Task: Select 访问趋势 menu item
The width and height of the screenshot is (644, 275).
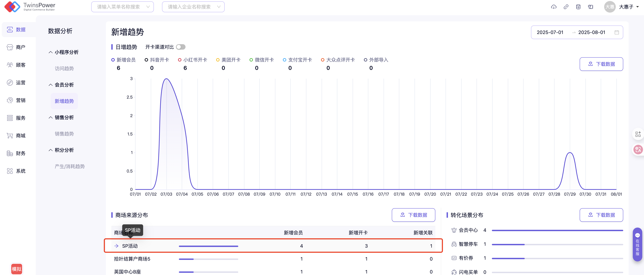Action: [x=64, y=68]
